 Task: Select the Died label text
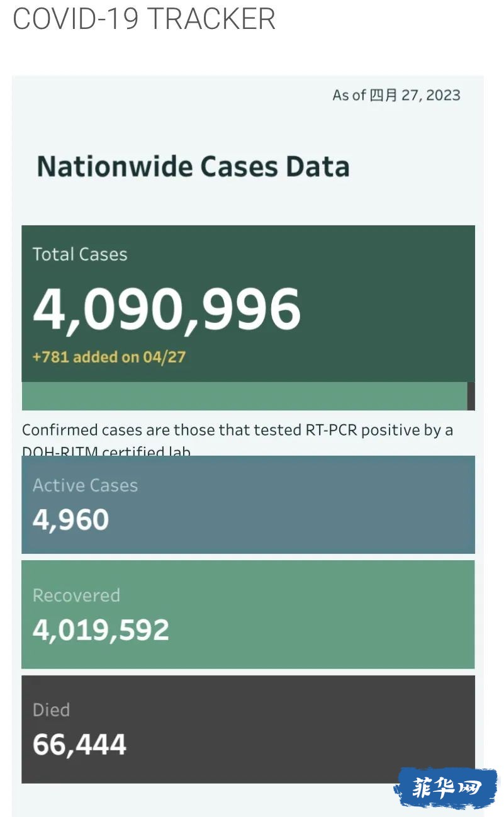[51, 710]
